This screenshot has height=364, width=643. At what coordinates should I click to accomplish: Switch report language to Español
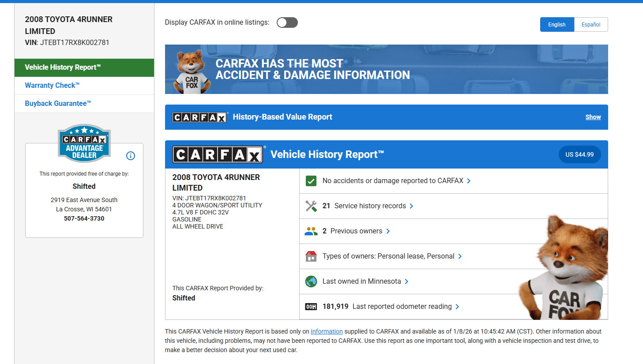point(590,25)
